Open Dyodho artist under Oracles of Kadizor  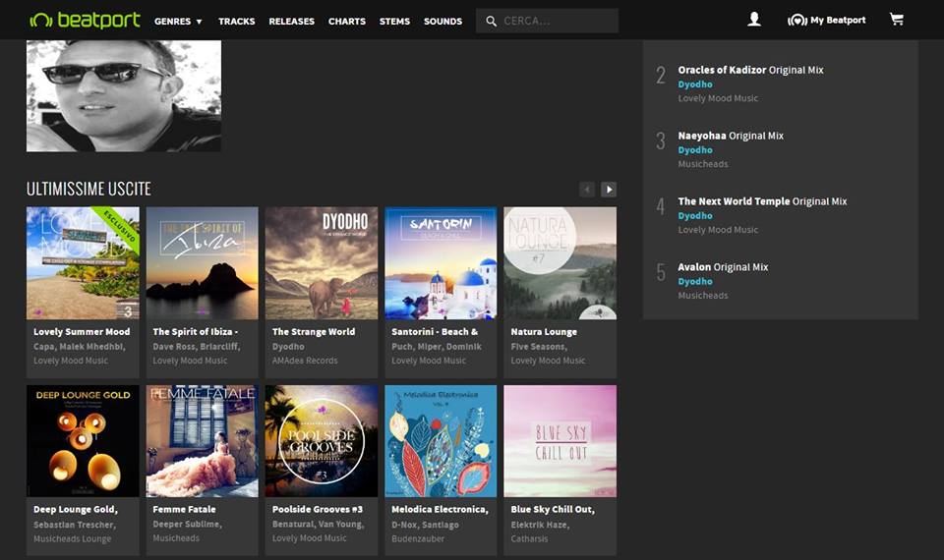click(x=695, y=84)
